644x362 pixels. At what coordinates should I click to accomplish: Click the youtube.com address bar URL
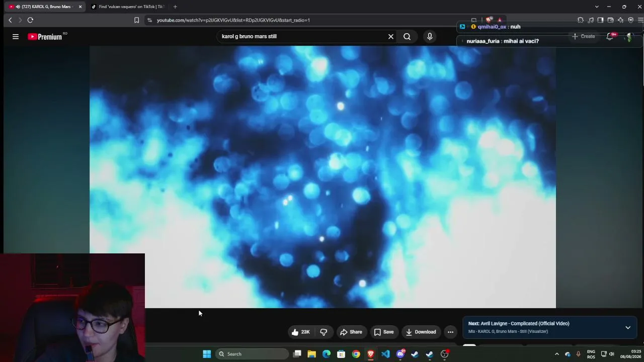coord(233,20)
